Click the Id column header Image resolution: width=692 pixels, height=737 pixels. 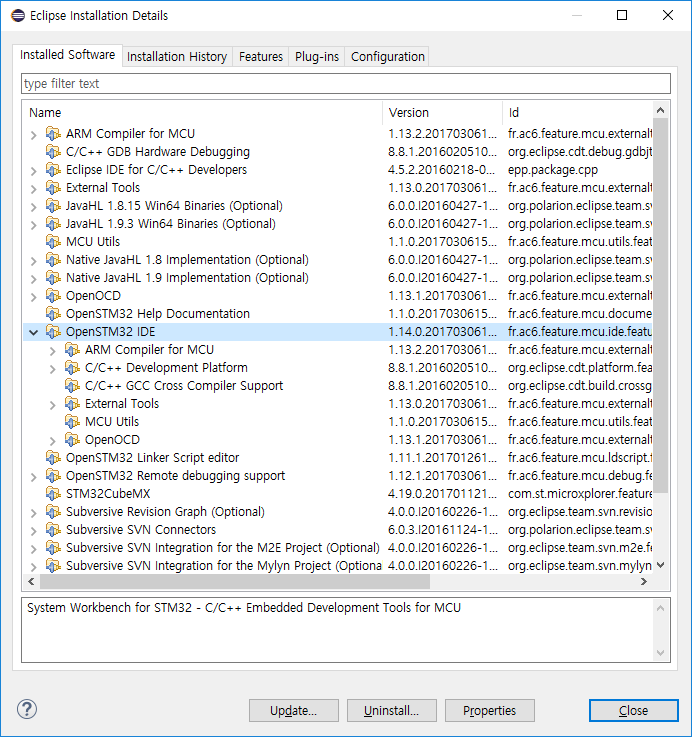[577, 113]
